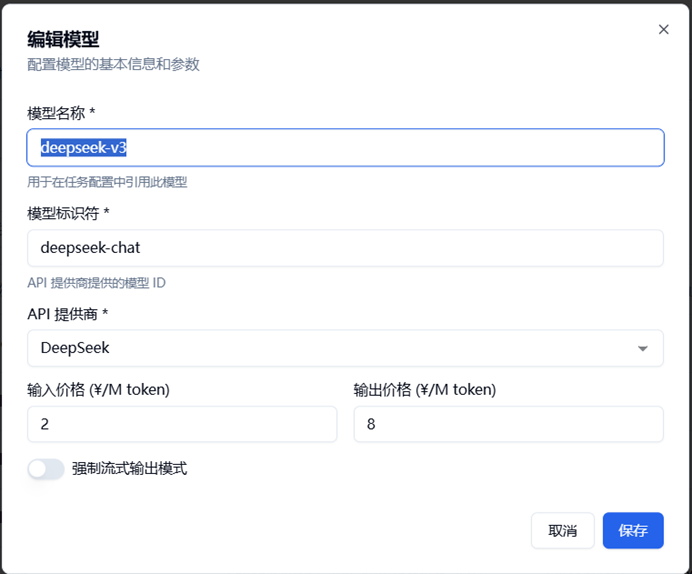692x574 pixels.
Task: Click the 配置模型的基本信息和参数 subtitle
Action: (x=113, y=64)
